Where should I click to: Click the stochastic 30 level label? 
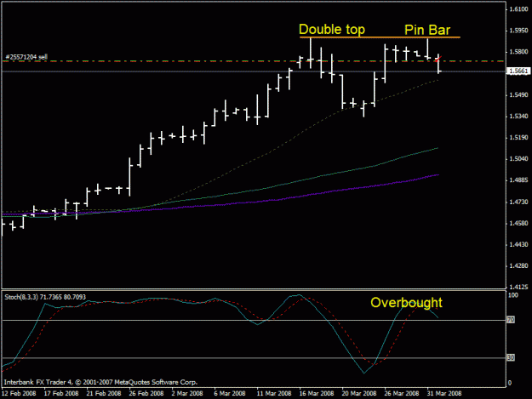511,357
